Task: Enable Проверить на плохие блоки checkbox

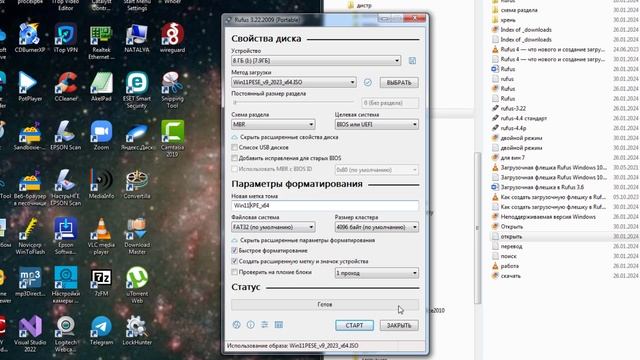Action: click(234, 272)
